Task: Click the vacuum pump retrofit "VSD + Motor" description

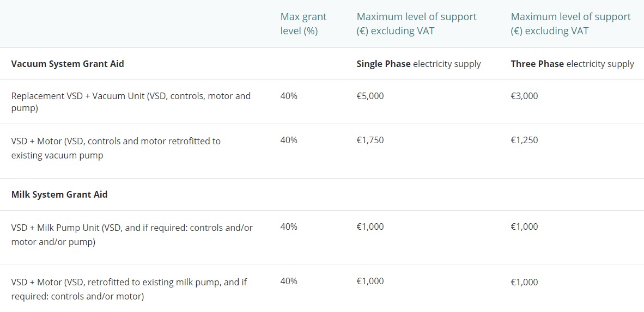Action: (x=116, y=148)
